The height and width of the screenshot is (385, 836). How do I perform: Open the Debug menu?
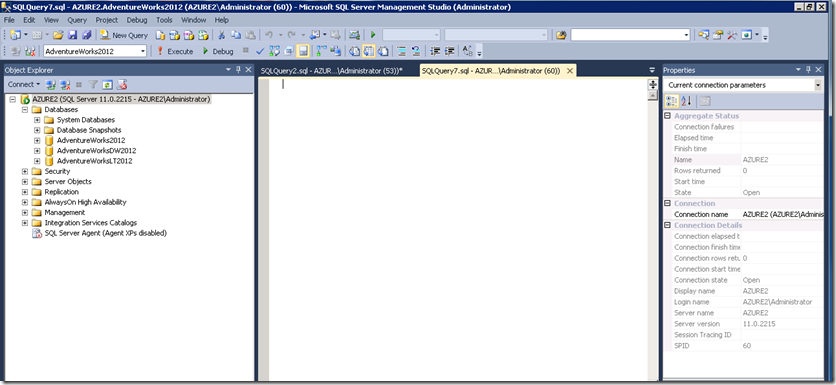pyautogui.click(x=136, y=20)
